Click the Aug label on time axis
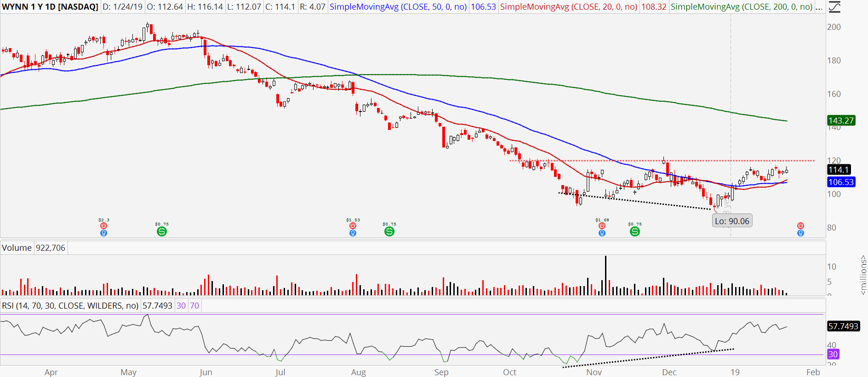This screenshot has width=868, height=377. 359,372
